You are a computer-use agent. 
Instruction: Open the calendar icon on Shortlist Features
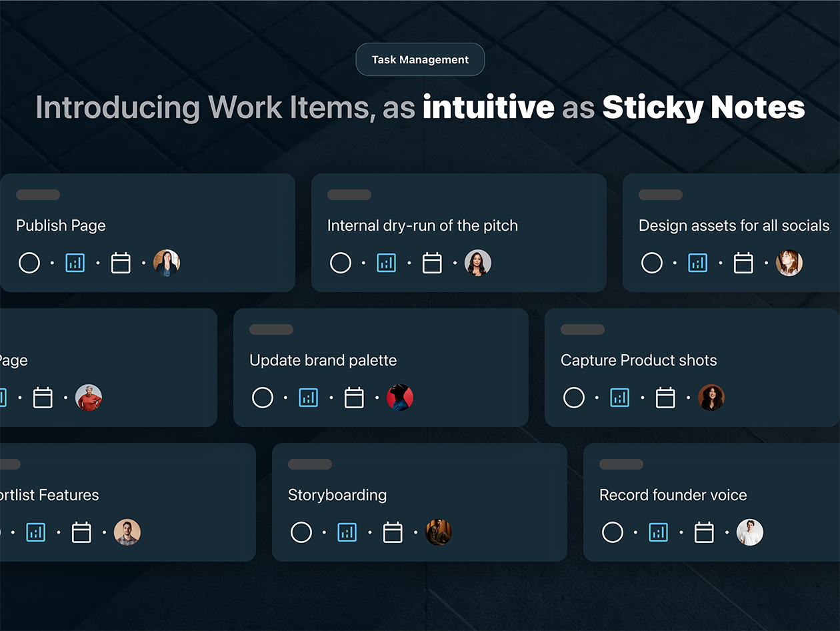coord(81,532)
